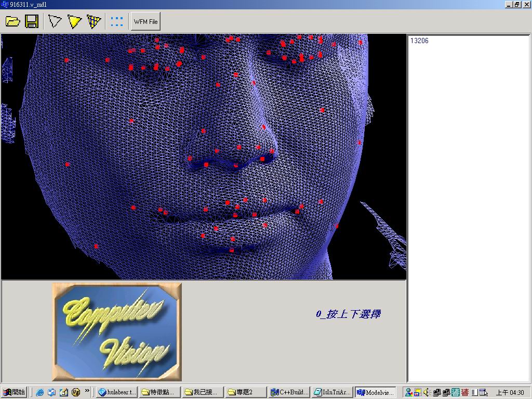This screenshot has height=399, width=532.
Task: Click the volume speaker tray icon
Action: (427, 392)
